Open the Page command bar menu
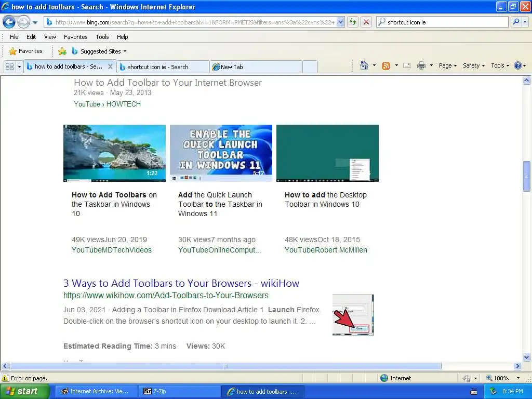This screenshot has height=399, width=532. tap(447, 65)
